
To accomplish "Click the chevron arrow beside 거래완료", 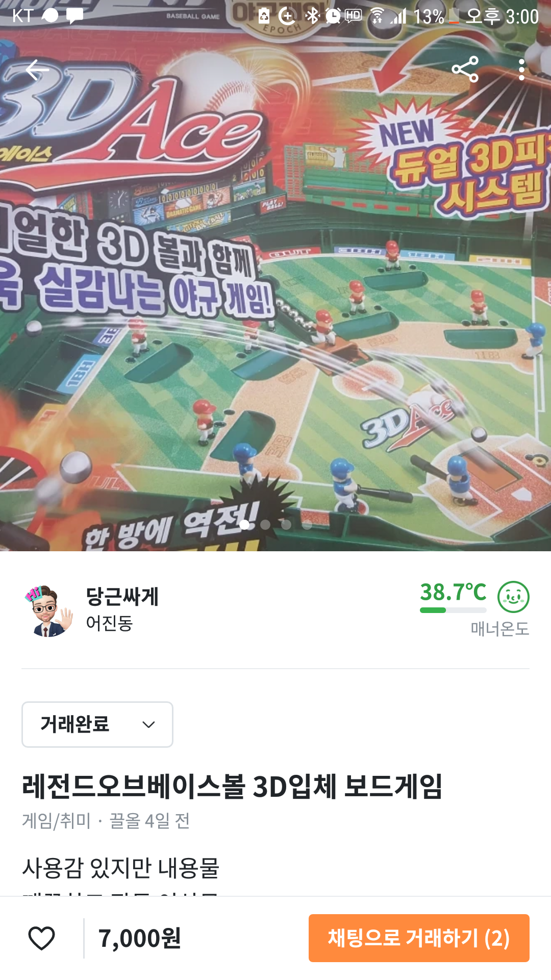I will coord(148,725).
